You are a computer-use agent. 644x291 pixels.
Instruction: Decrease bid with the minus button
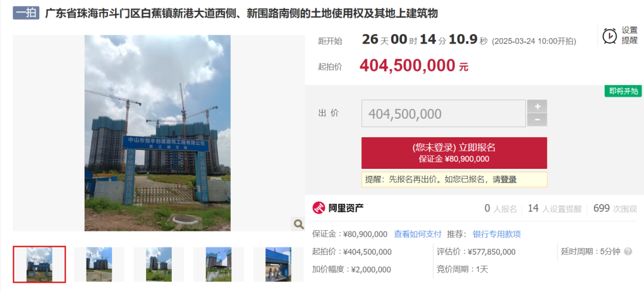coord(537,120)
